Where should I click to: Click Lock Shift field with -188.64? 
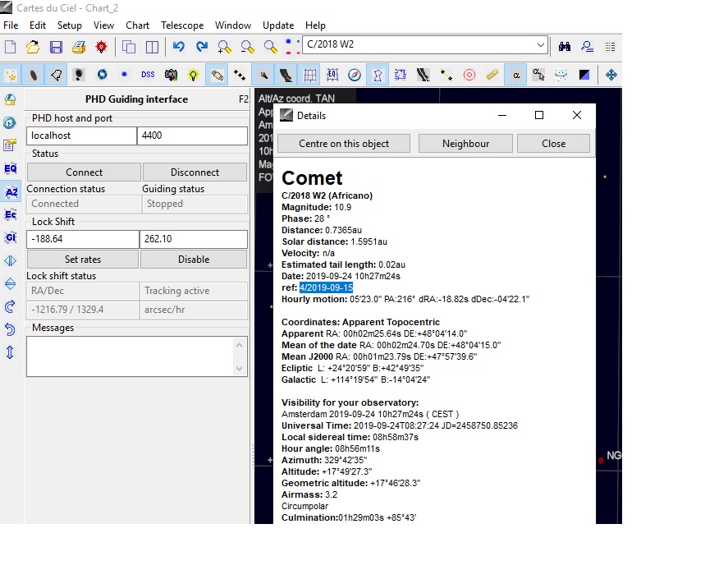point(83,239)
